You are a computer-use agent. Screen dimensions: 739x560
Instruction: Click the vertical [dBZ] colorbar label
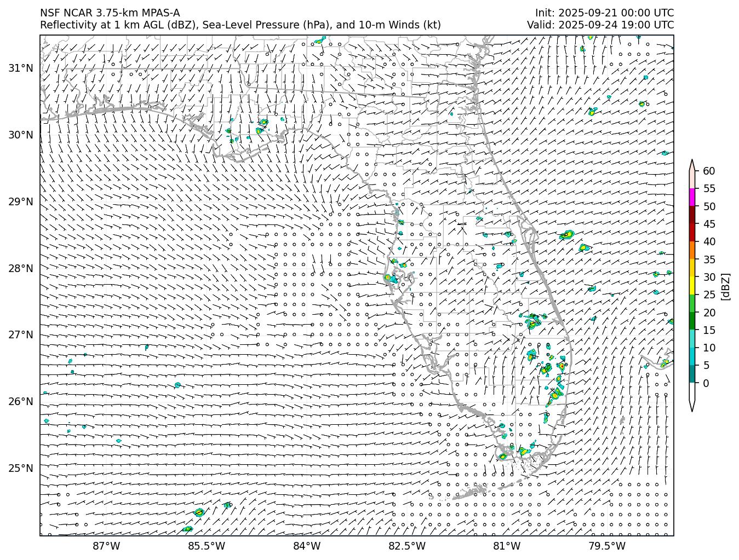click(x=726, y=286)
